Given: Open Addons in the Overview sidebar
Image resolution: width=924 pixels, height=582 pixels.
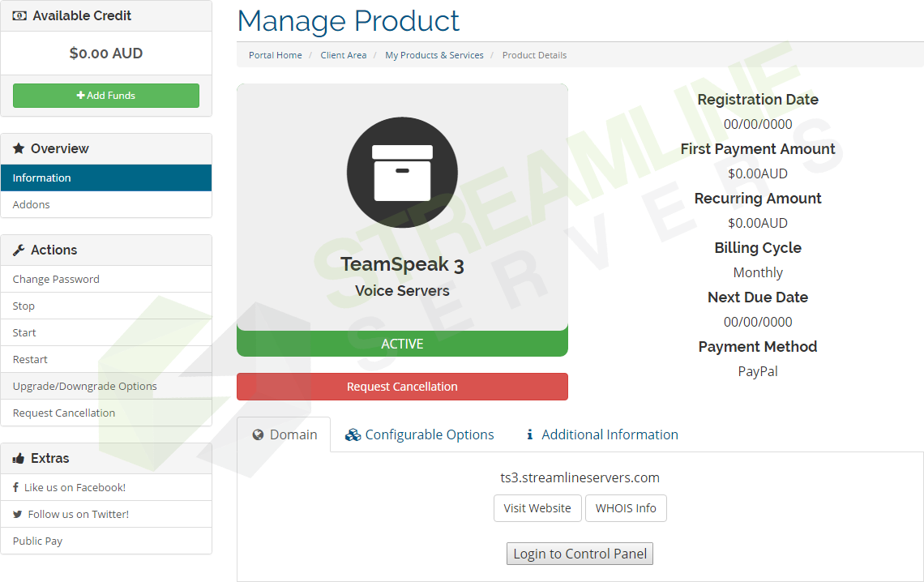Looking at the screenshot, I should click(x=32, y=205).
